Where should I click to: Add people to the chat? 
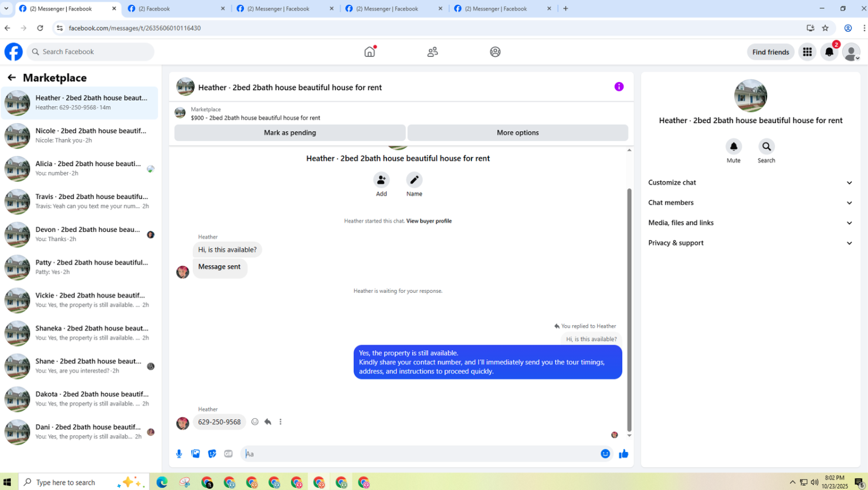point(381,180)
